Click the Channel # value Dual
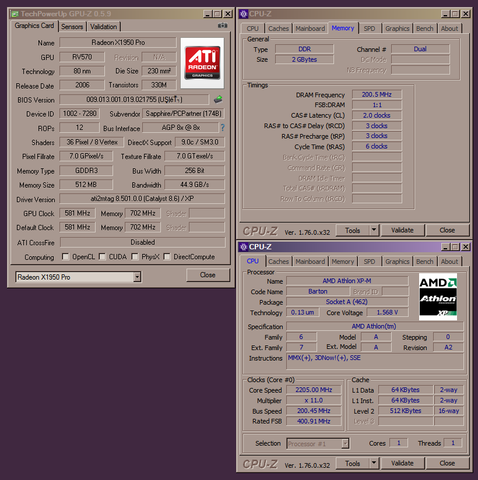 pyautogui.click(x=420, y=49)
